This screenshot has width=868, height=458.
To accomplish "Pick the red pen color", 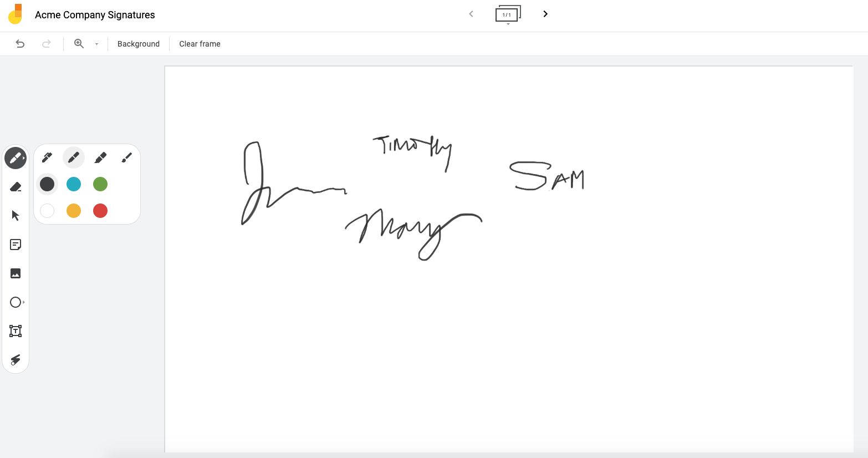I will [100, 211].
